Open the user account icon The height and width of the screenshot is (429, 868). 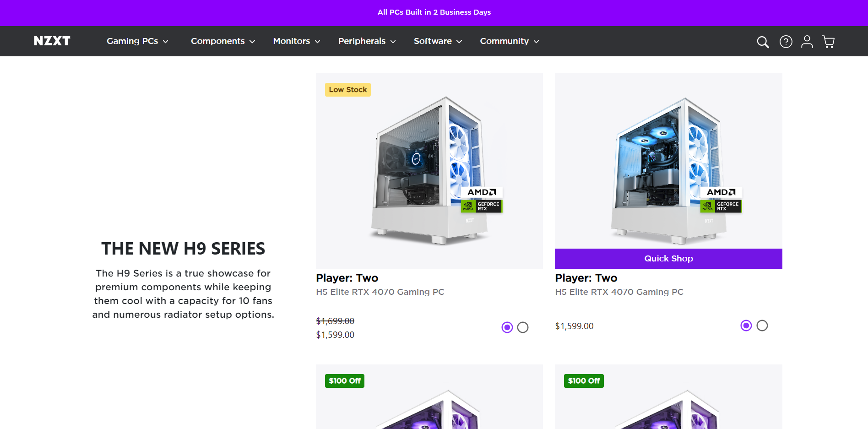pos(807,42)
